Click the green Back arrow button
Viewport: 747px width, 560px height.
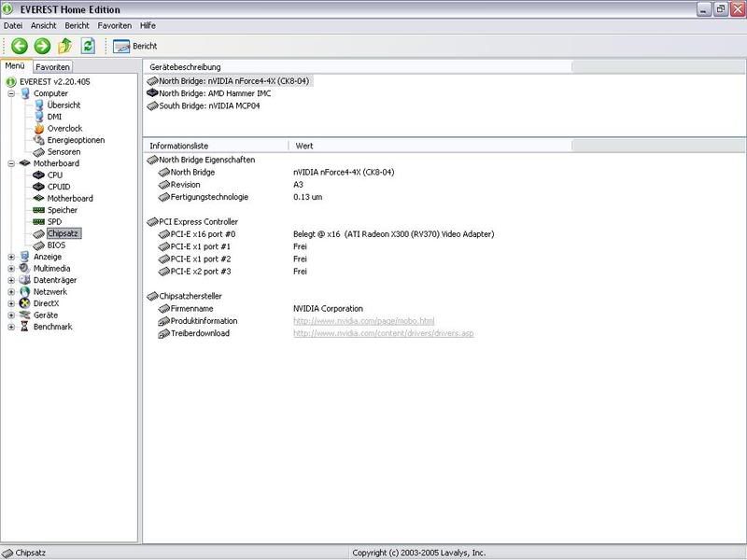20,46
